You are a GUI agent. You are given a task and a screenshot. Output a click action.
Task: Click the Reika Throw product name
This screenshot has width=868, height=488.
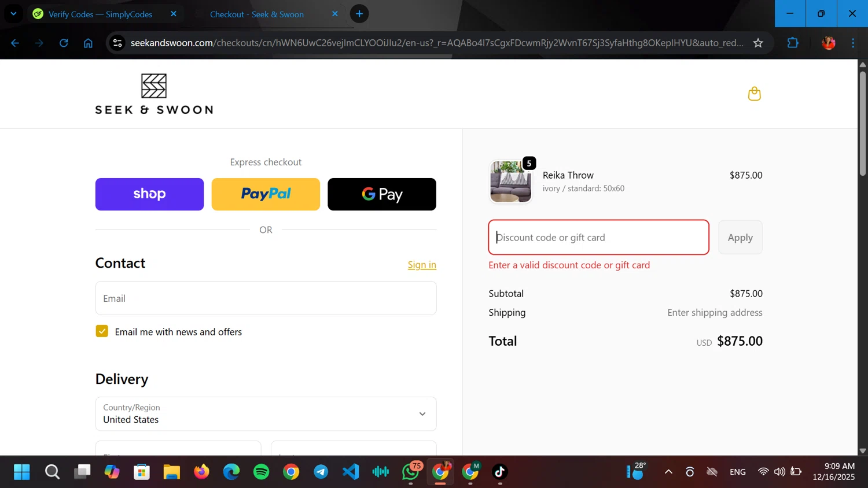click(568, 175)
